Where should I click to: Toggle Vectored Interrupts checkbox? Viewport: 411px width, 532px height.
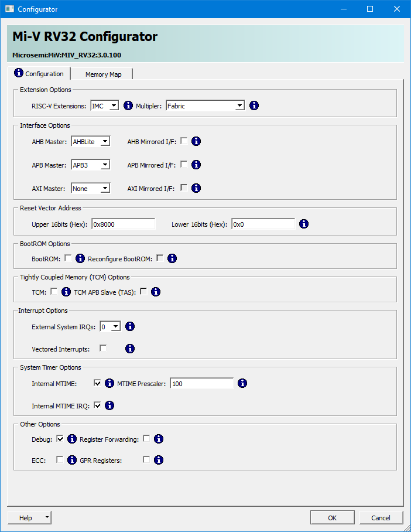click(x=103, y=349)
